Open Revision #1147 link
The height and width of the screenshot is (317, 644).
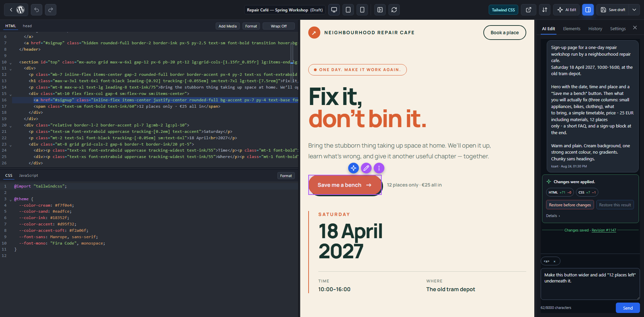click(604, 230)
